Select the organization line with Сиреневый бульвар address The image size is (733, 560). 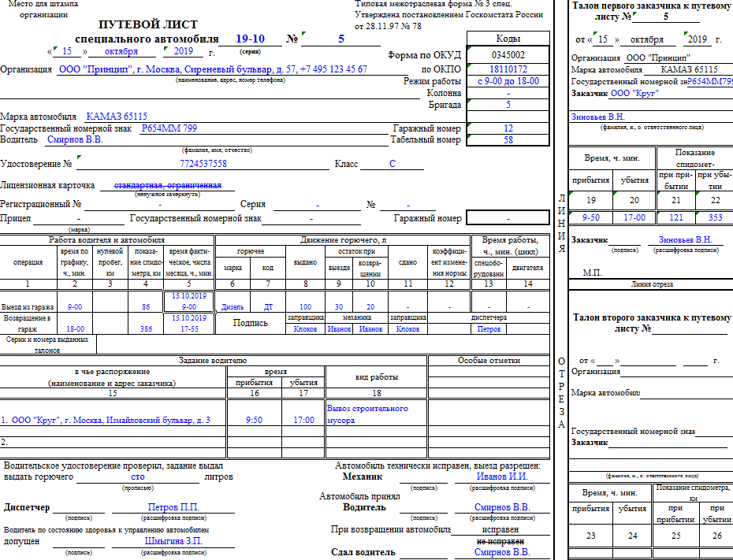point(213,69)
